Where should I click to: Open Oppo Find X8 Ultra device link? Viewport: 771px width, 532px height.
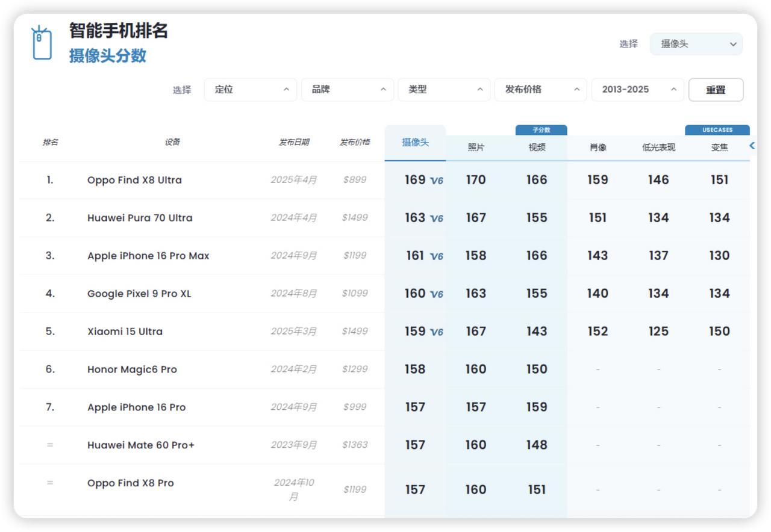click(134, 180)
